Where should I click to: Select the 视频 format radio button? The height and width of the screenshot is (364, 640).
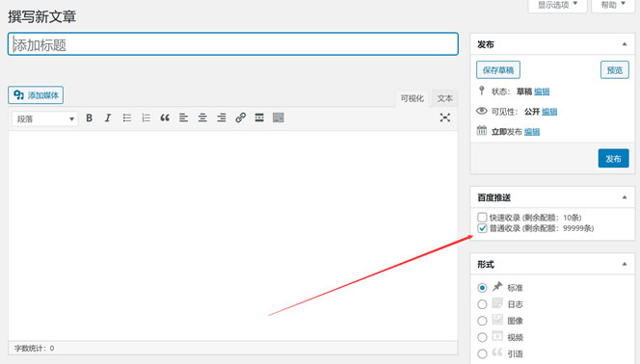click(482, 337)
